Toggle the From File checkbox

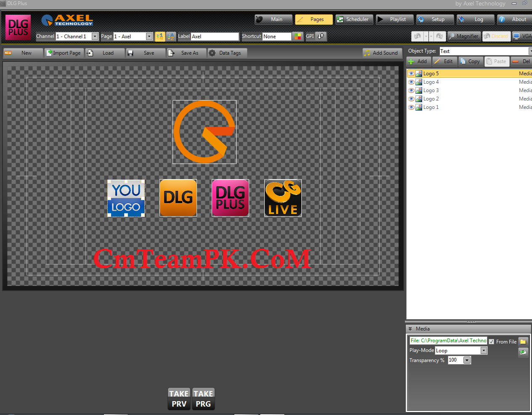pyautogui.click(x=491, y=342)
